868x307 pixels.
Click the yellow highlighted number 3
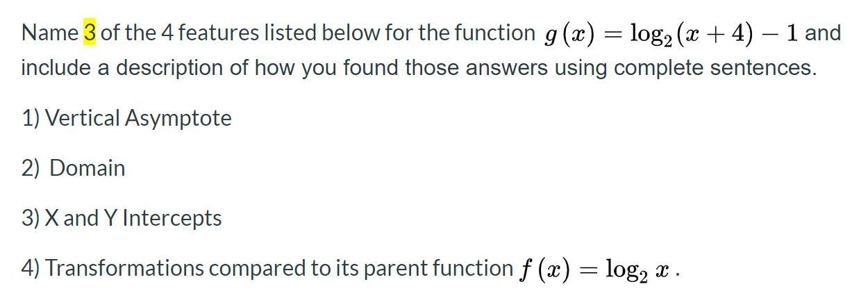coord(90,33)
